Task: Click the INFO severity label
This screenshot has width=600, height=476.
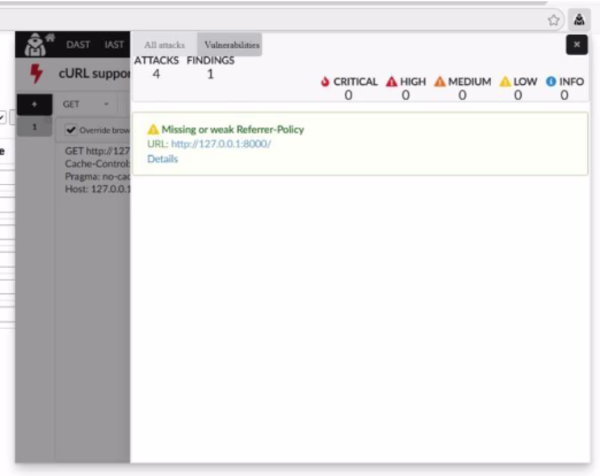Action: coord(571,82)
